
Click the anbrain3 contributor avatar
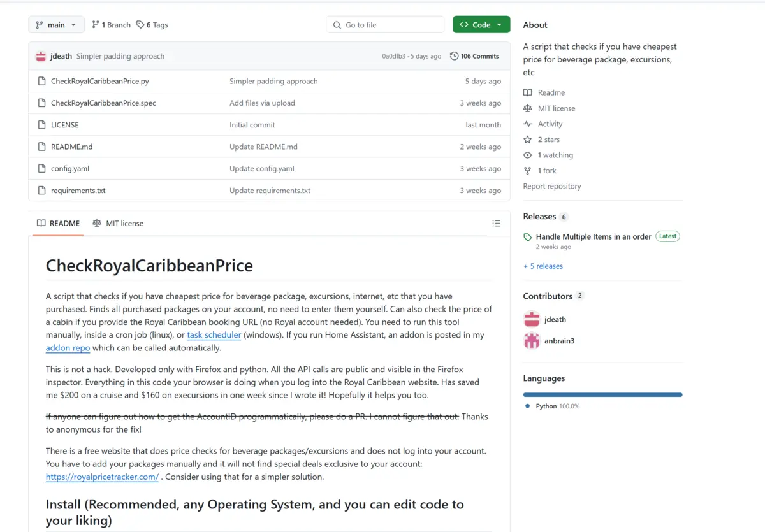tap(532, 341)
